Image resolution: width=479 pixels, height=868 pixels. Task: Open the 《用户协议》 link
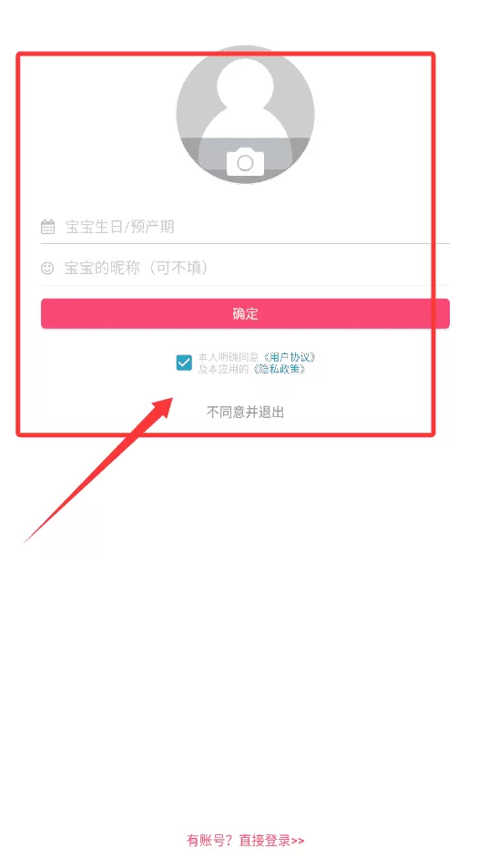click(x=288, y=358)
